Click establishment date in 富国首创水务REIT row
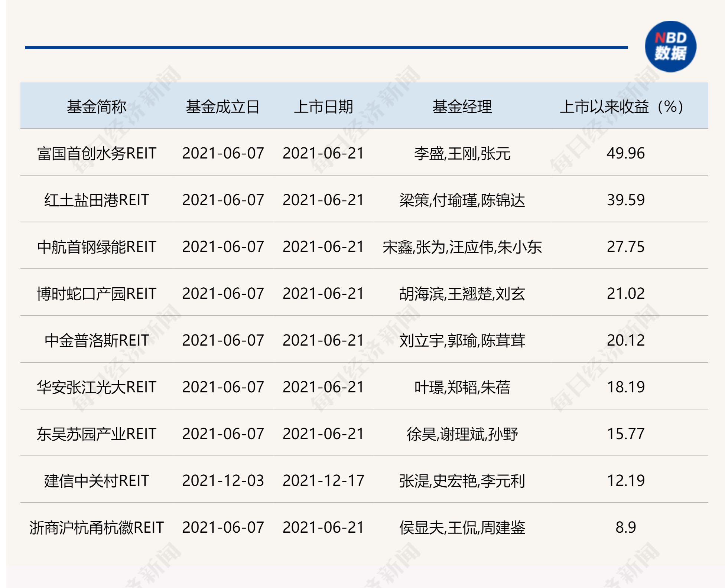Image resolution: width=725 pixels, height=588 pixels. click(223, 153)
